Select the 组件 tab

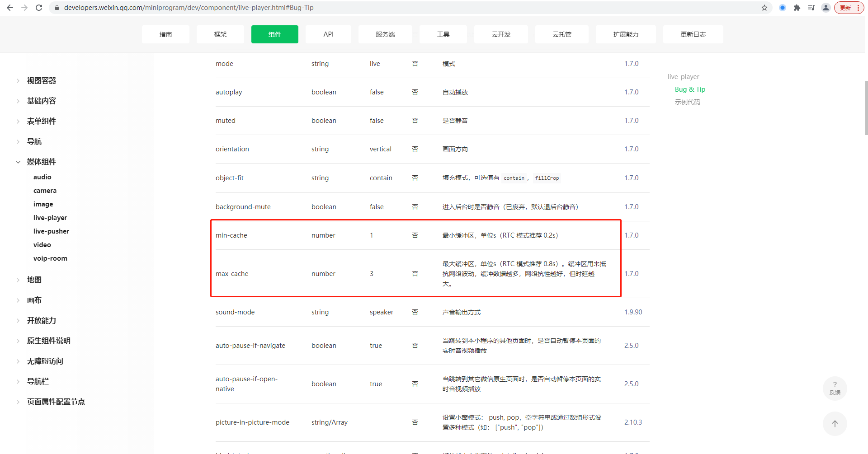[275, 34]
